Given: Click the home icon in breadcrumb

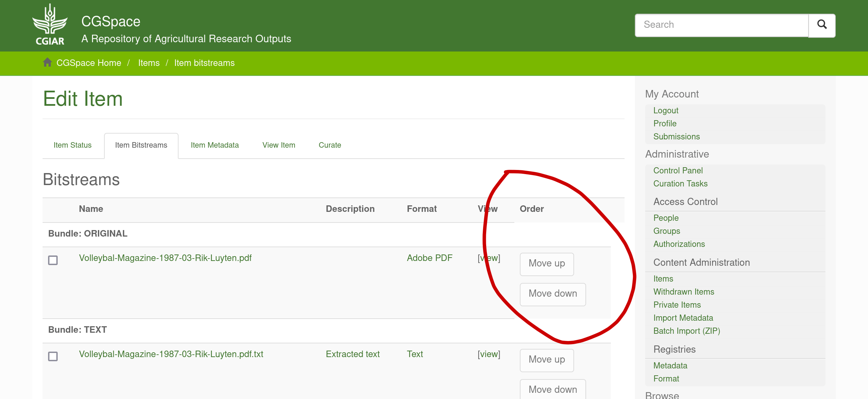Looking at the screenshot, I should coord(47,62).
